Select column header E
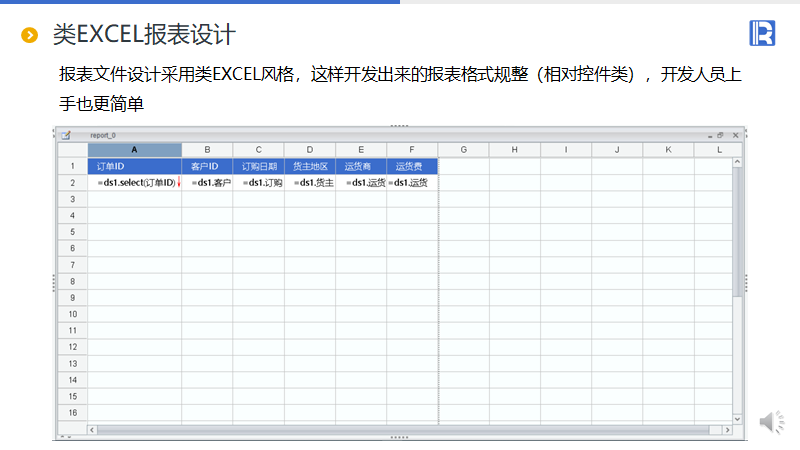 (361, 150)
